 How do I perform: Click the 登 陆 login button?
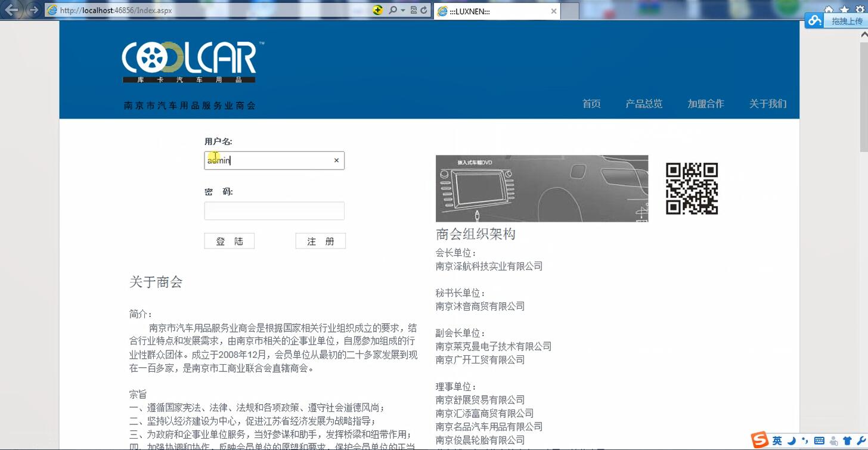[x=230, y=241]
